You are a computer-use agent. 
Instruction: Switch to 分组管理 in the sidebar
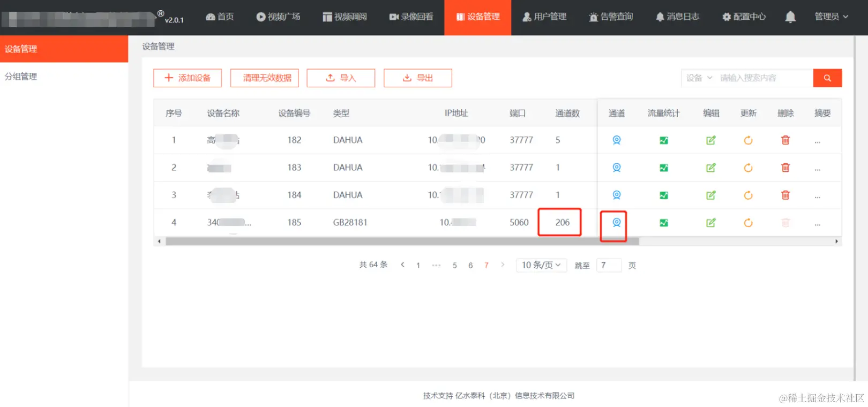point(64,76)
